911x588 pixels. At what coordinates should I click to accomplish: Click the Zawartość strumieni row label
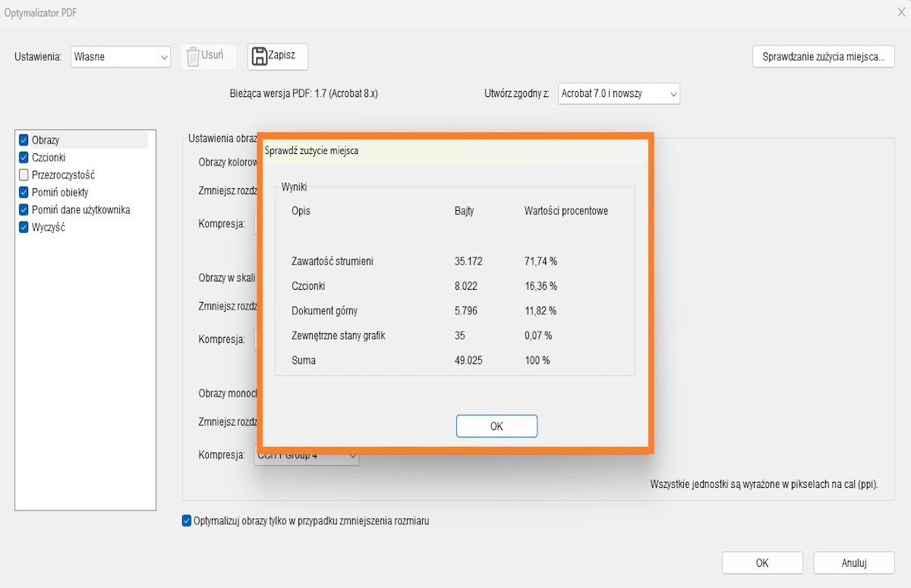(333, 261)
